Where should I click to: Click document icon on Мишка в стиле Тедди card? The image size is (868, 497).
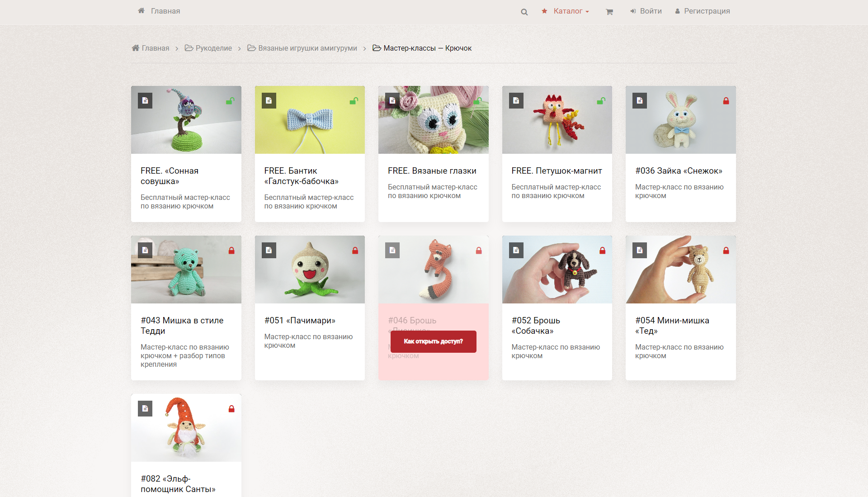point(145,251)
